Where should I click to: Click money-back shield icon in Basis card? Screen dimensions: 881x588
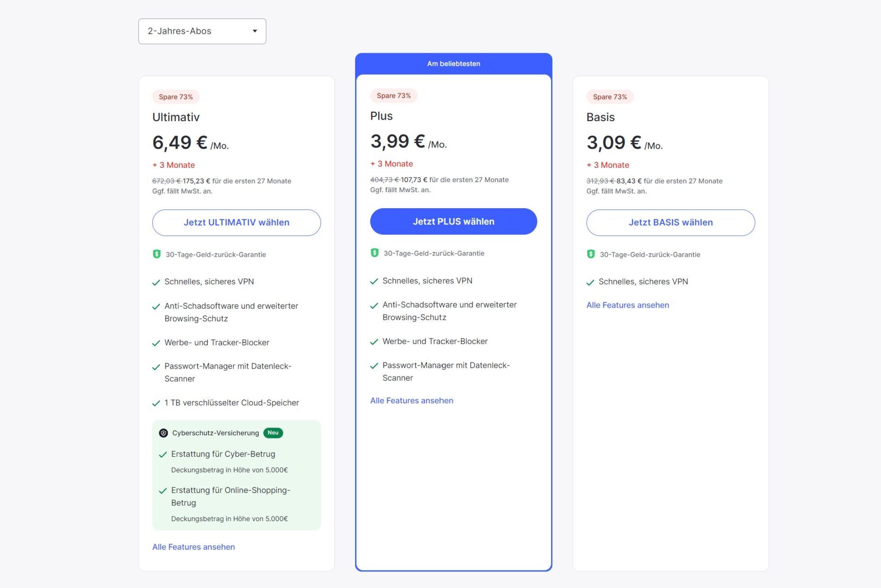[x=591, y=254]
